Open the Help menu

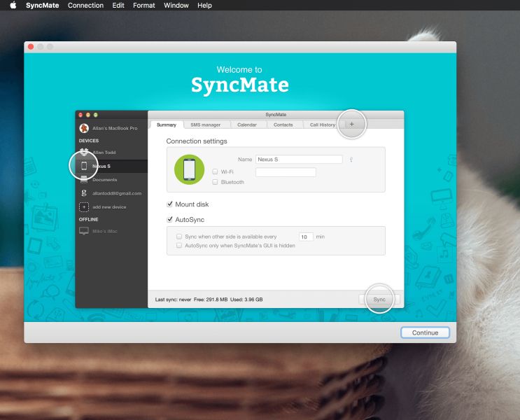(204, 6)
